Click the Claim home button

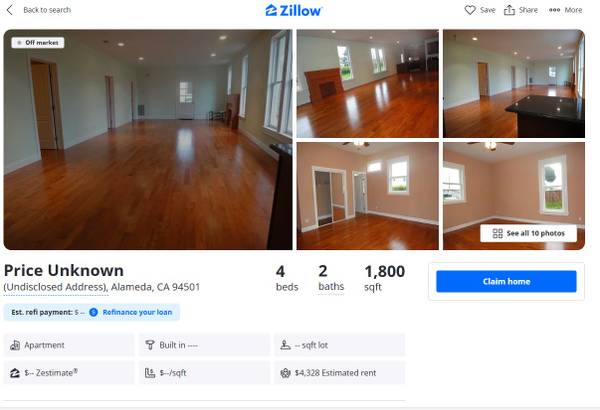coord(506,281)
